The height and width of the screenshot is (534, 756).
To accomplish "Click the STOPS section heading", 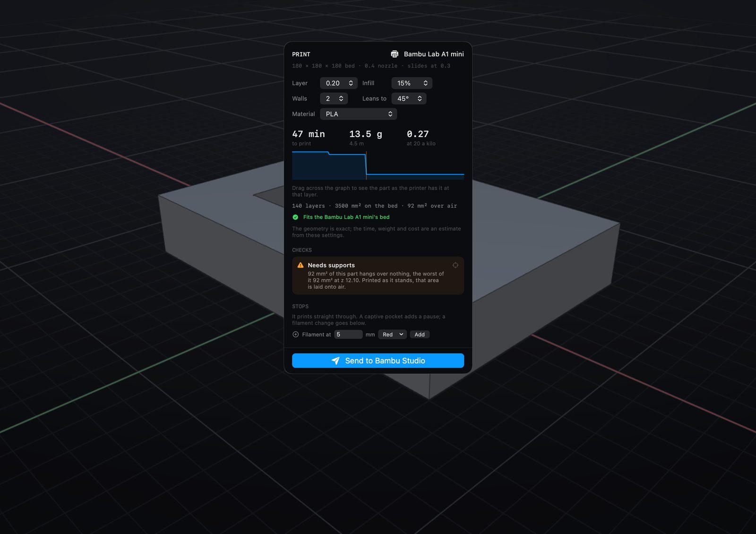I will tap(300, 306).
